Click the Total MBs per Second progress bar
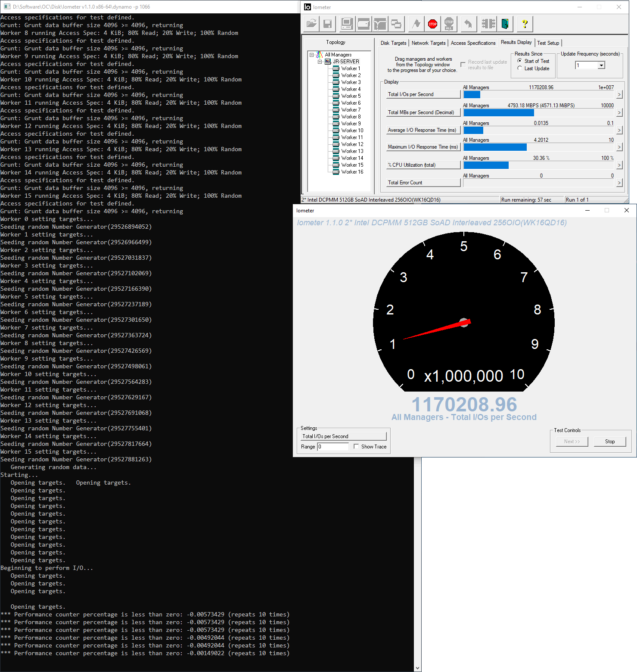The image size is (637, 672). [x=539, y=113]
